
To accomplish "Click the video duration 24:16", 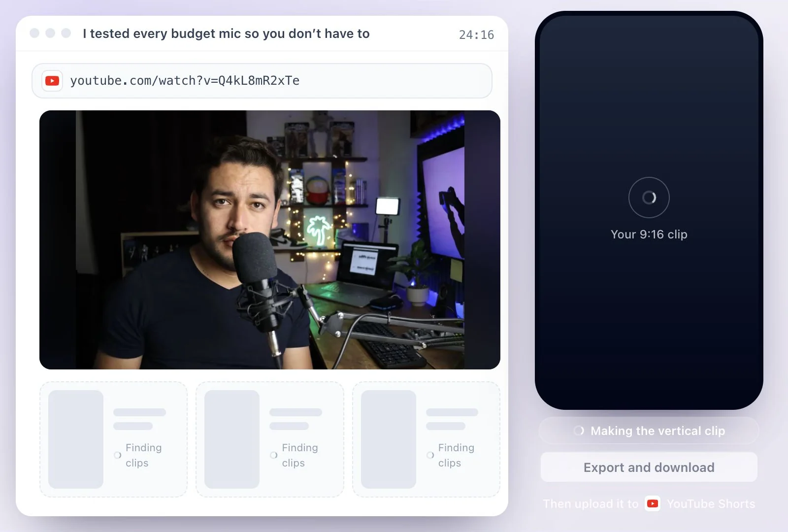I will (x=476, y=35).
